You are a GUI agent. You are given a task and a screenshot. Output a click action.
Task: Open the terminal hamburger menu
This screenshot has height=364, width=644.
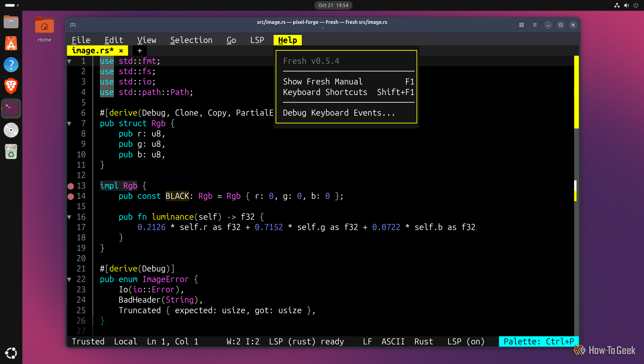click(x=535, y=25)
